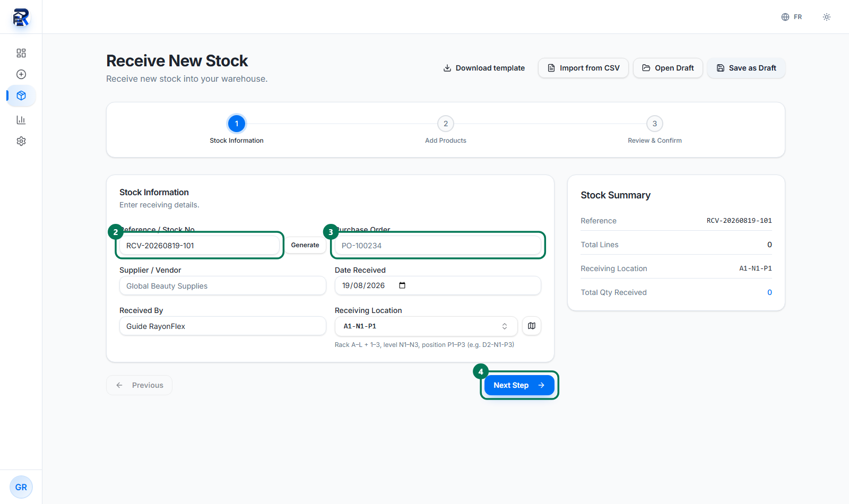Click the rack format hint text
The height and width of the screenshot is (504, 849).
tap(424, 345)
